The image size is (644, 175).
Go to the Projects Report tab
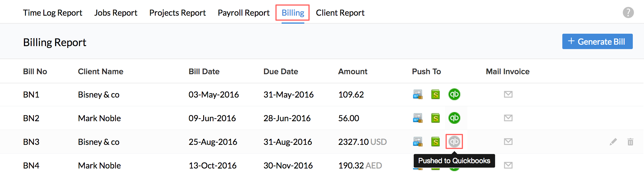[178, 13]
